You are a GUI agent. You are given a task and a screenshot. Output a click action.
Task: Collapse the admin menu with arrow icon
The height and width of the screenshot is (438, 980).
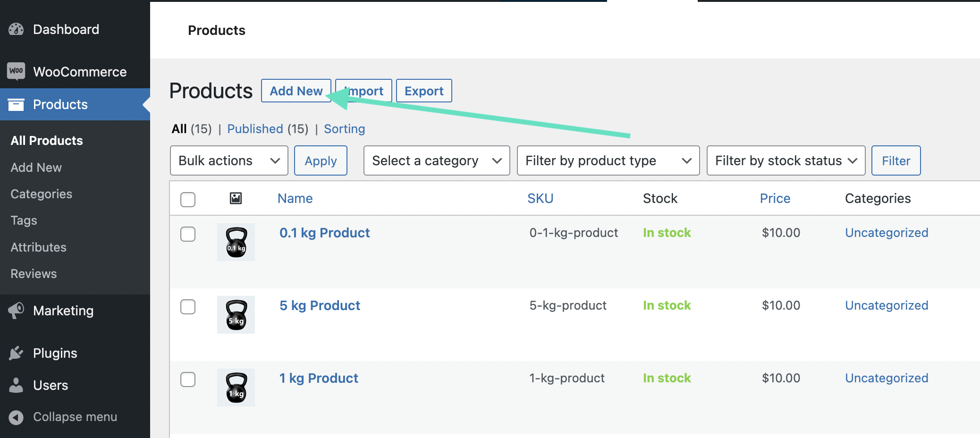16,417
